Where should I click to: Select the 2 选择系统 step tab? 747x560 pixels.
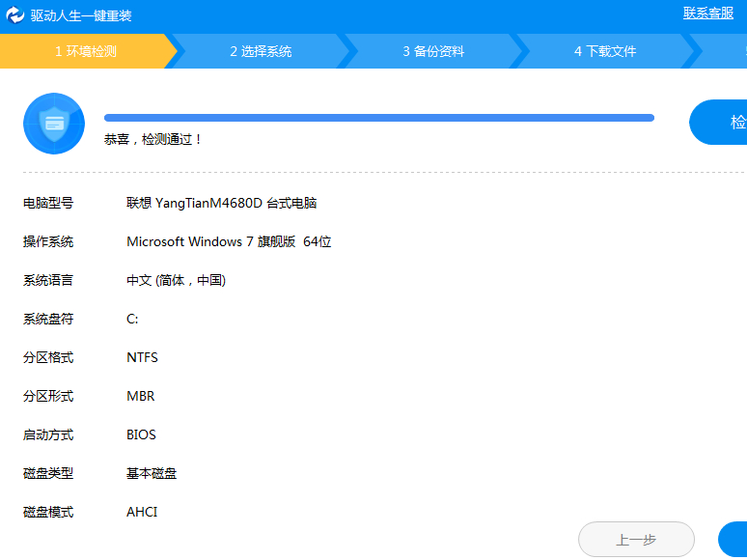pyautogui.click(x=261, y=51)
